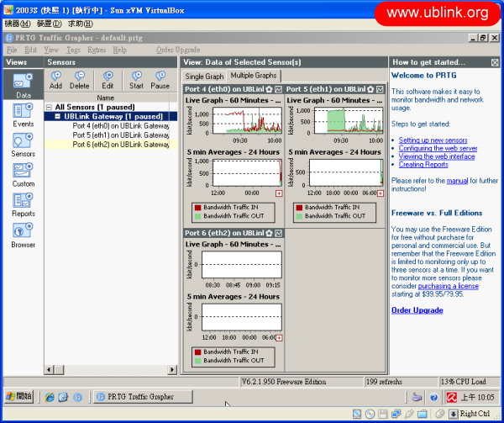Switch to the Single Graph tab
Image resolution: width=504 pixels, height=423 pixels.
point(204,77)
